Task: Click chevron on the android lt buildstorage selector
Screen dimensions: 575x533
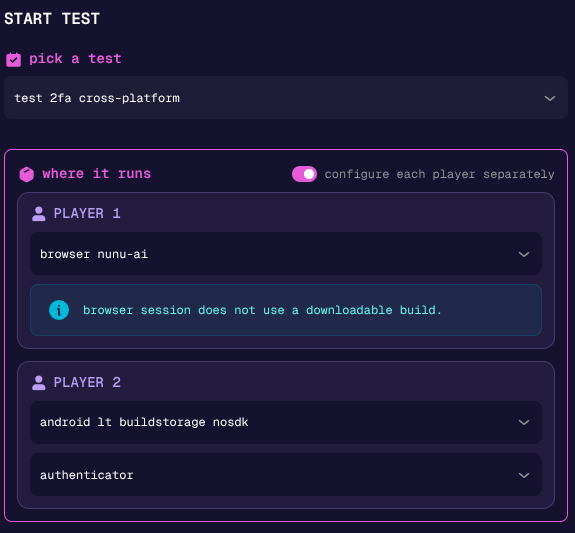Action: coord(524,423)
